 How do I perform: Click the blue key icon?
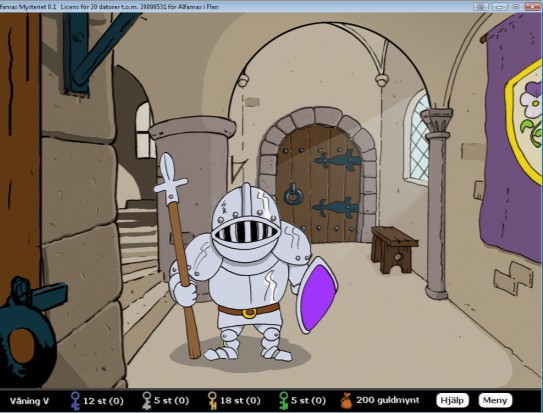coord(75,401)
